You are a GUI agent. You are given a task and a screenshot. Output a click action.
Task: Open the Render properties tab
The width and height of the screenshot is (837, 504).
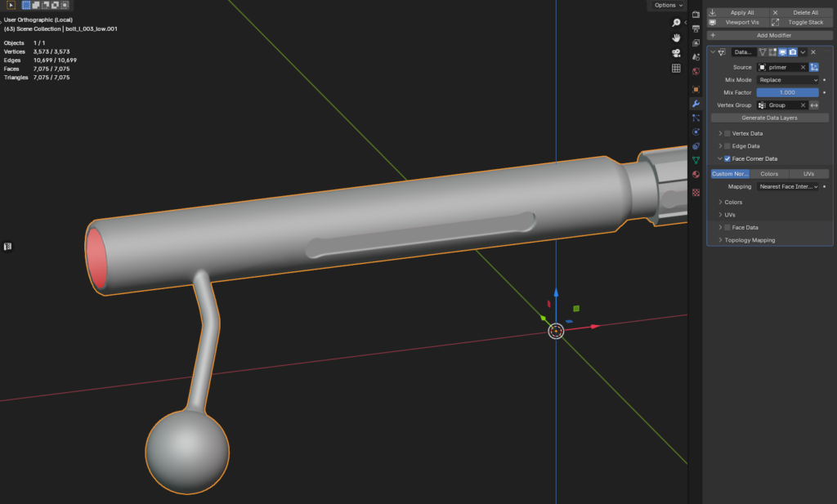coord(696,15)
